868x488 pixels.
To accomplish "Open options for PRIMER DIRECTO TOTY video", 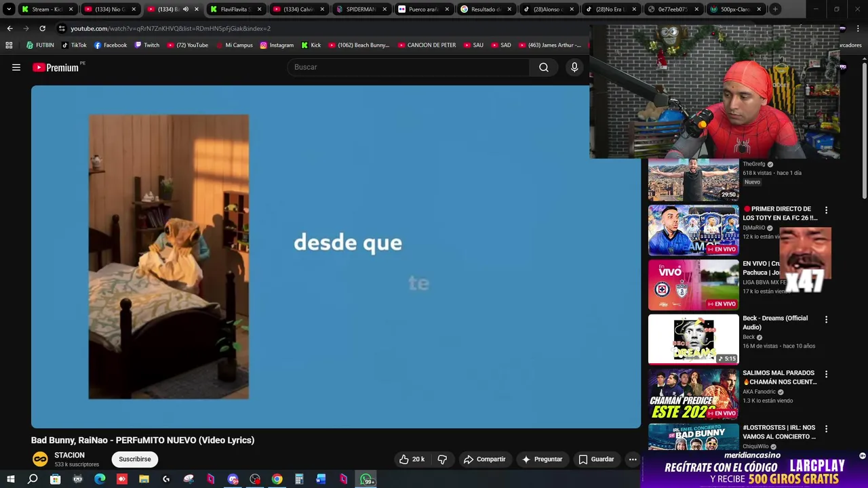I will (x=826, y=210).
